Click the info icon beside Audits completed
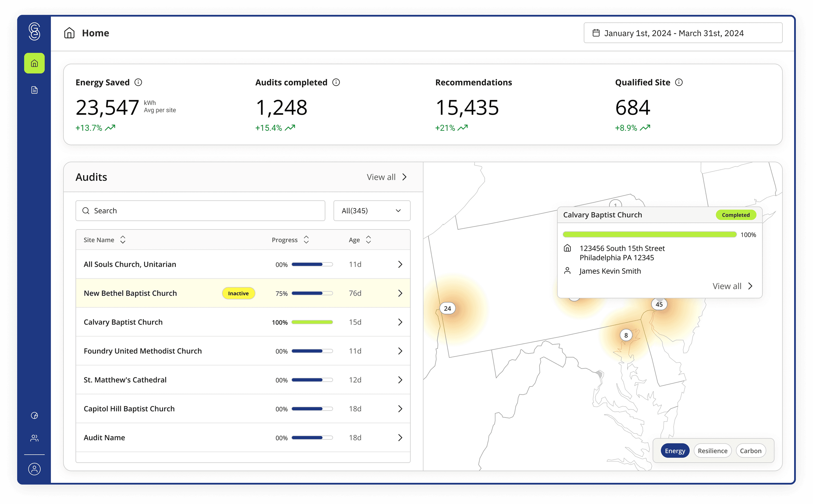The width and height of the screenshot is (813, 504). click(336, 82)
